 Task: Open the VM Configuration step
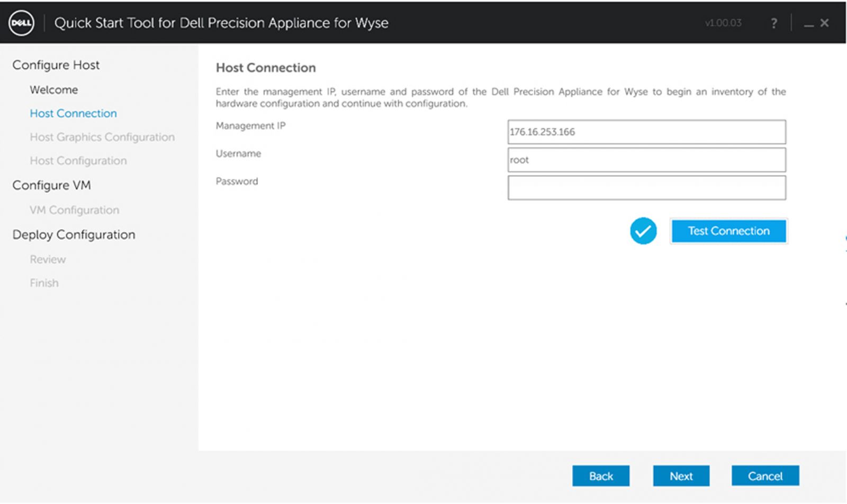pyautogui.click(x=74, y=210)
